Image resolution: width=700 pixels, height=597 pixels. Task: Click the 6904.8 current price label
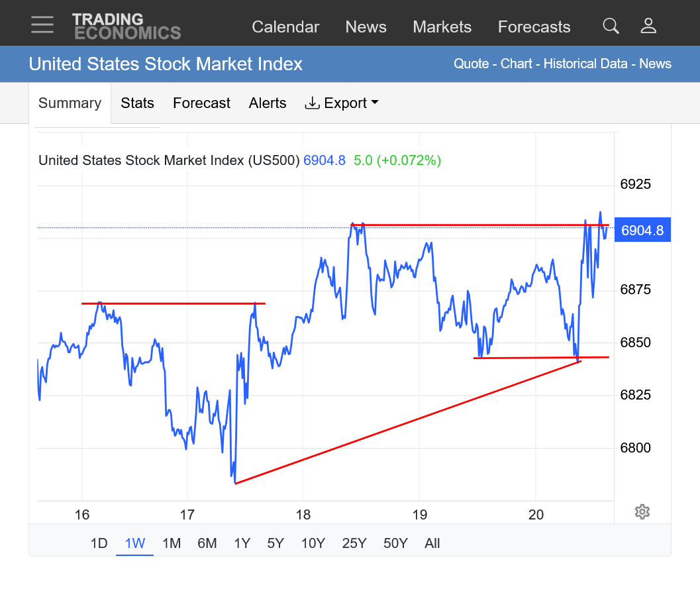pos(642,231)
